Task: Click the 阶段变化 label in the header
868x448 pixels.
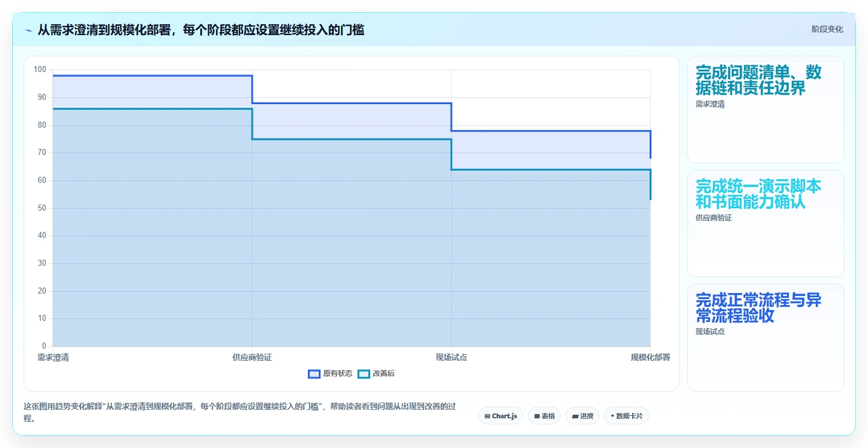Action: pos(827,29)
